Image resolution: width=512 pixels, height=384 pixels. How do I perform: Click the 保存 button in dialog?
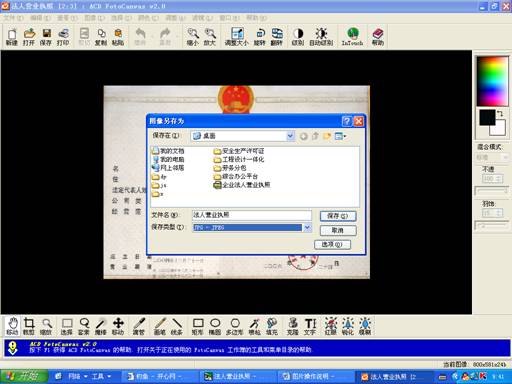click(338, 216)
